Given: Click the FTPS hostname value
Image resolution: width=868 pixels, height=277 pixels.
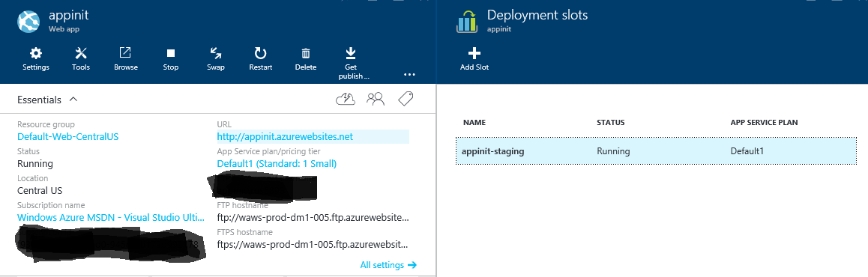Looking at the screenshot, I should (313, 244).
